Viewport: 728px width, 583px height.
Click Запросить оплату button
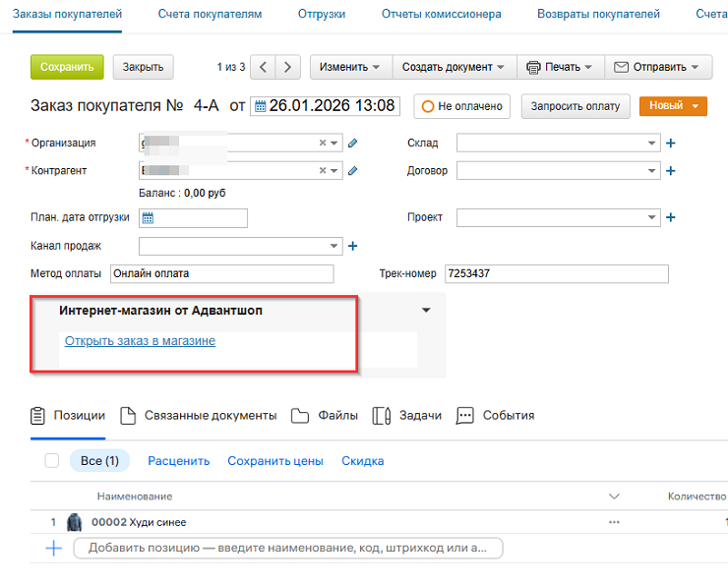pyautogui.click(x=576, y=106)
